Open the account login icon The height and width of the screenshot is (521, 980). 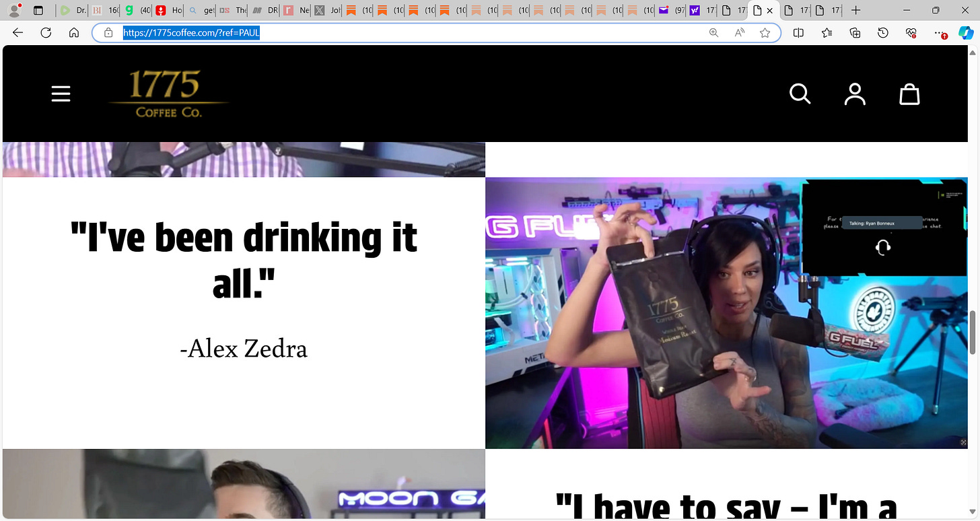click(x=855, y=94)
